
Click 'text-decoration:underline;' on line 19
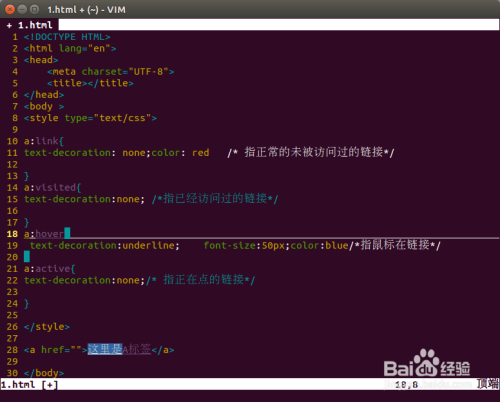click(105, 245)
